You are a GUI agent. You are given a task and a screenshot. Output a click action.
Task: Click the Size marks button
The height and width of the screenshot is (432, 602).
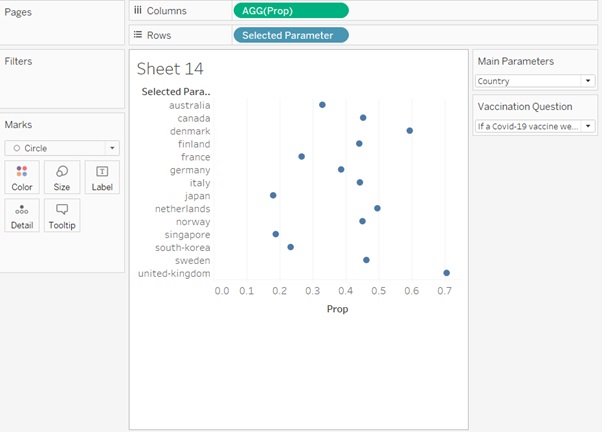(x=62, y=177)
